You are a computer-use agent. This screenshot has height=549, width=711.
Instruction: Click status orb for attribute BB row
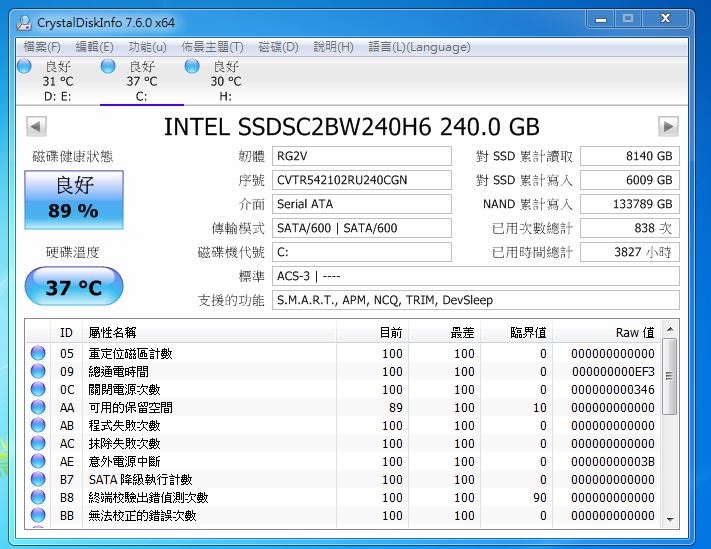(38, 515)
